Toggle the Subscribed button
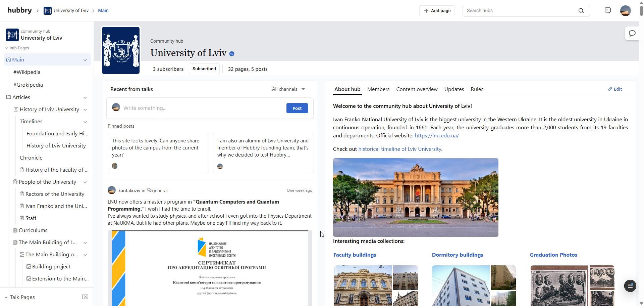 204,69
